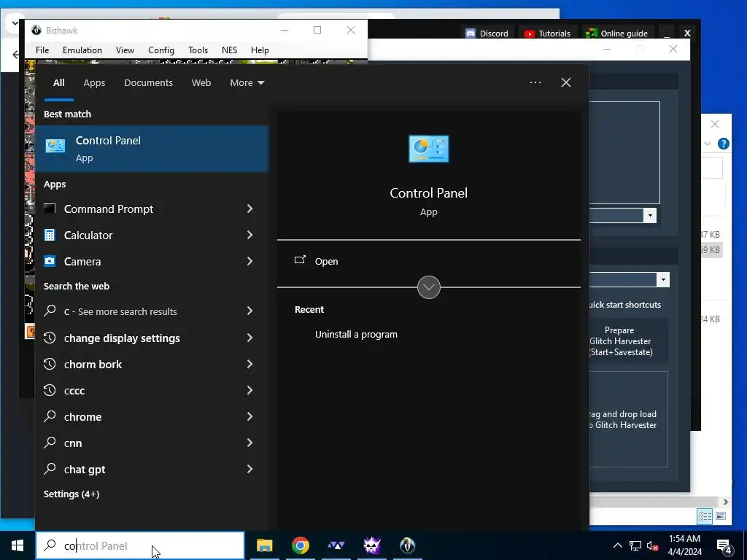This screenshot has width=747, height=560.
Task: Open the Tutorials YouTube link
Action: pyautogui.click(x=547, y=34)
